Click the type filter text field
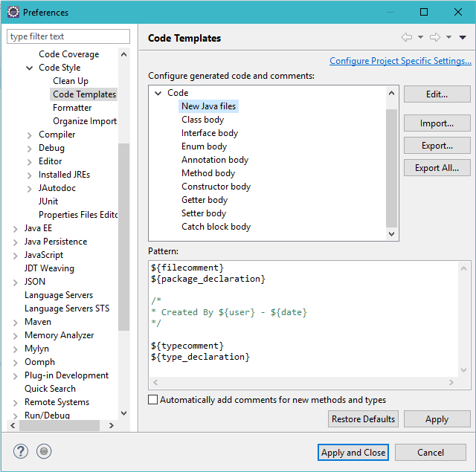 (68, 36)
